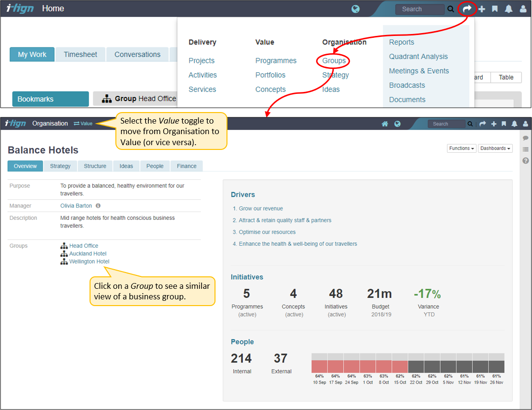Click the i-lign logo beside Organisation title

[15, 123]
